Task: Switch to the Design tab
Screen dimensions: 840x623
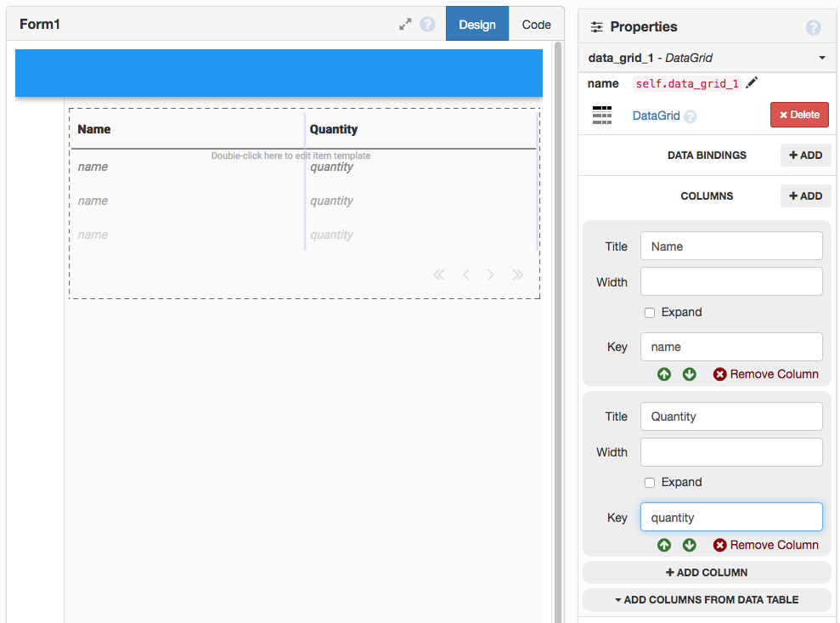Action: [x=476, y=25]
